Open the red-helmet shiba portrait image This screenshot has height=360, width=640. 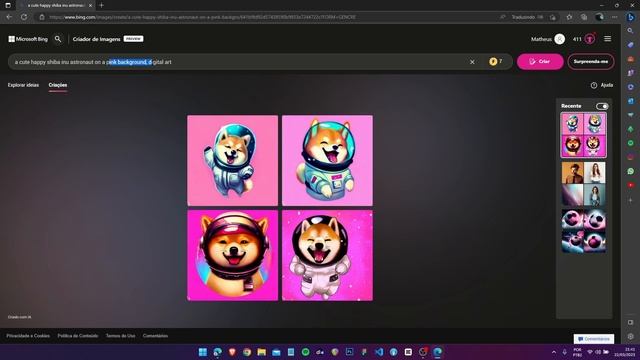(x=233, y=256)
